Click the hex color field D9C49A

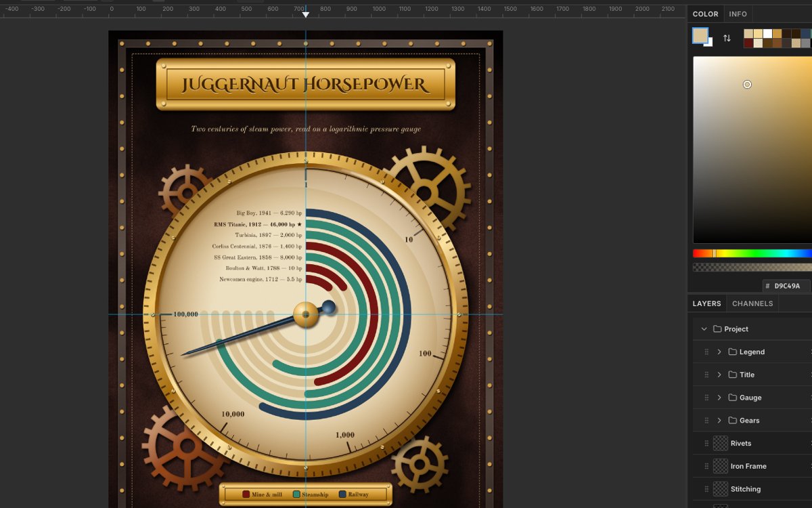pos(787,286)
